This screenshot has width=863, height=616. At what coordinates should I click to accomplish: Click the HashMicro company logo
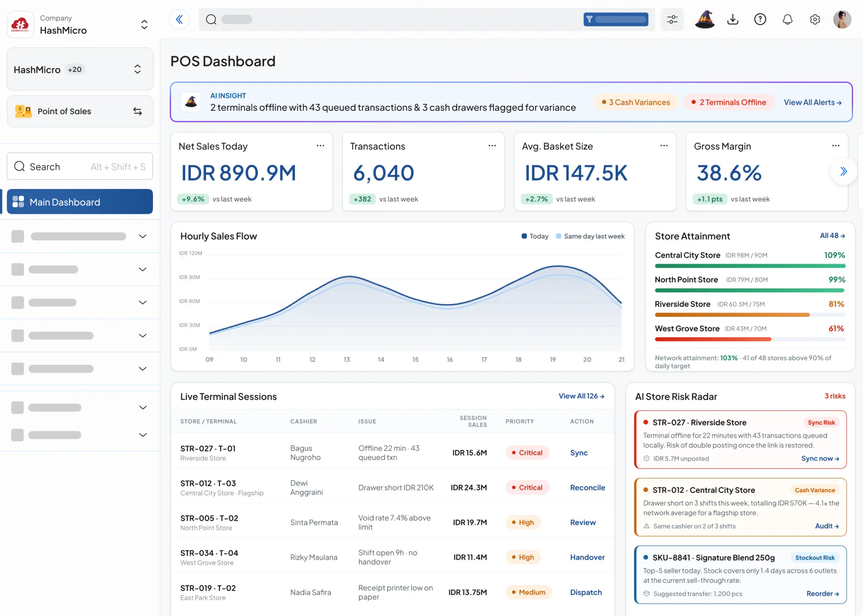click(x=20, y=24)
